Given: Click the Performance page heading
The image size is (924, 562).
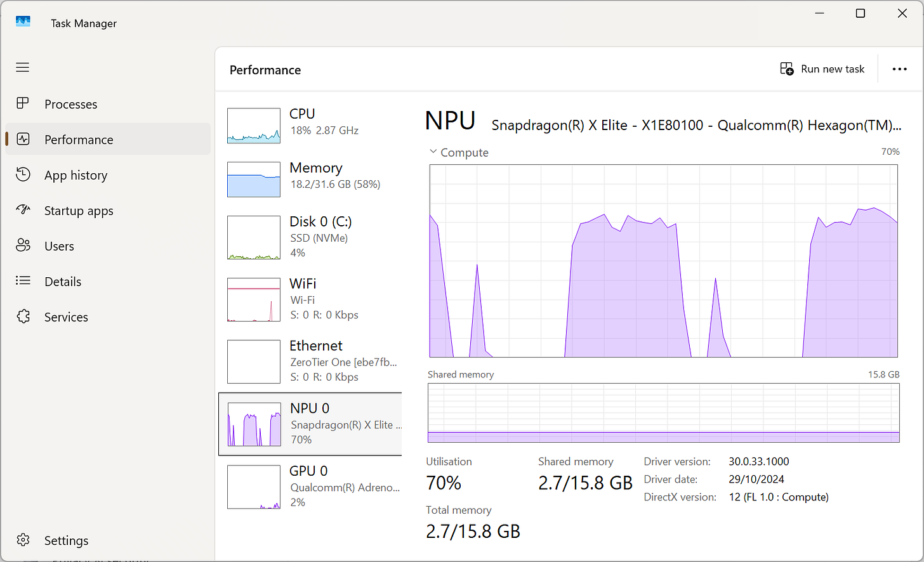Looking at the screenshot, I should pos(265,70).
